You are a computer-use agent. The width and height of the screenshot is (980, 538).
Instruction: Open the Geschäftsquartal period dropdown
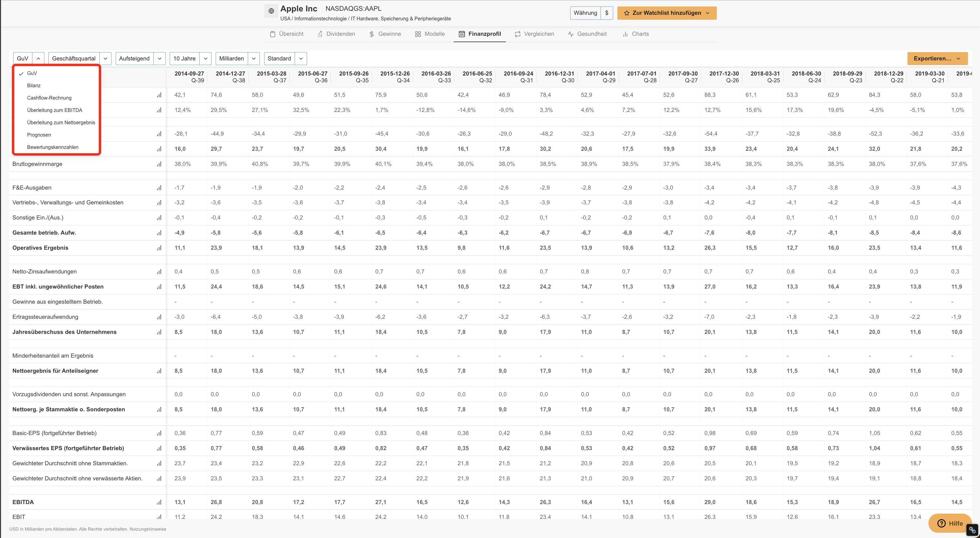coord(80,59)
